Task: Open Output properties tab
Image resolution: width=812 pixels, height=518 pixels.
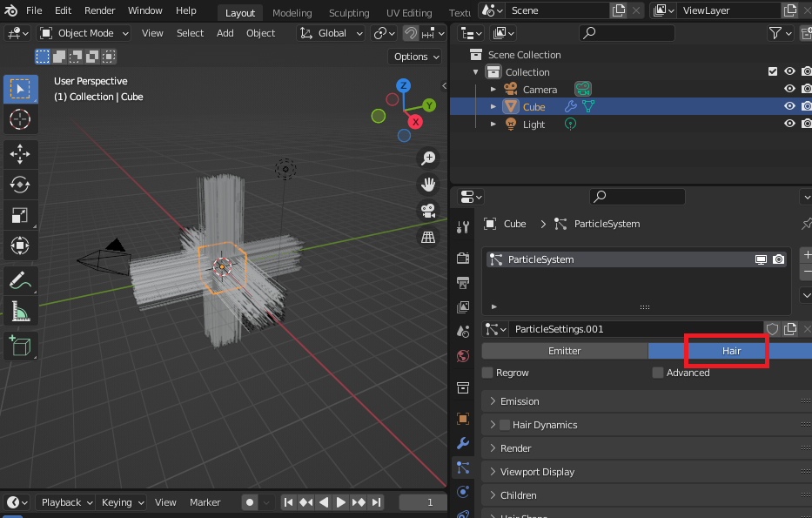Action: pyautogui.click(x=463, y=282)
